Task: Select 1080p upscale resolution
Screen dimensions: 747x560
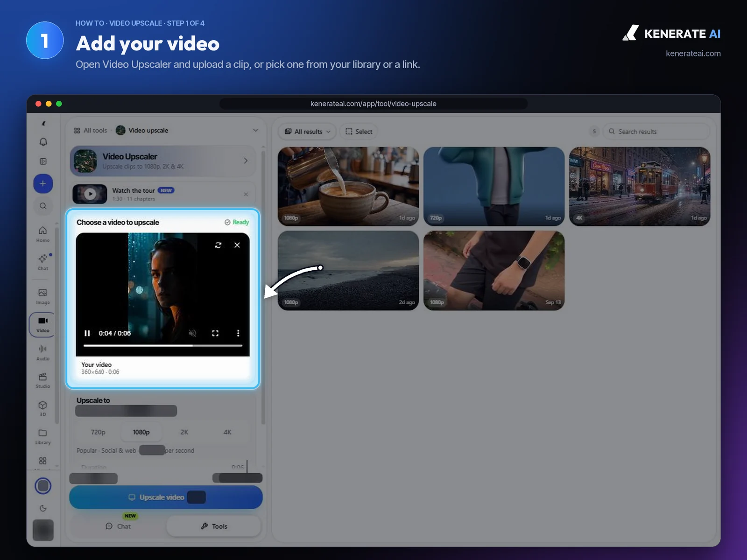Action: tap(141, 432)
